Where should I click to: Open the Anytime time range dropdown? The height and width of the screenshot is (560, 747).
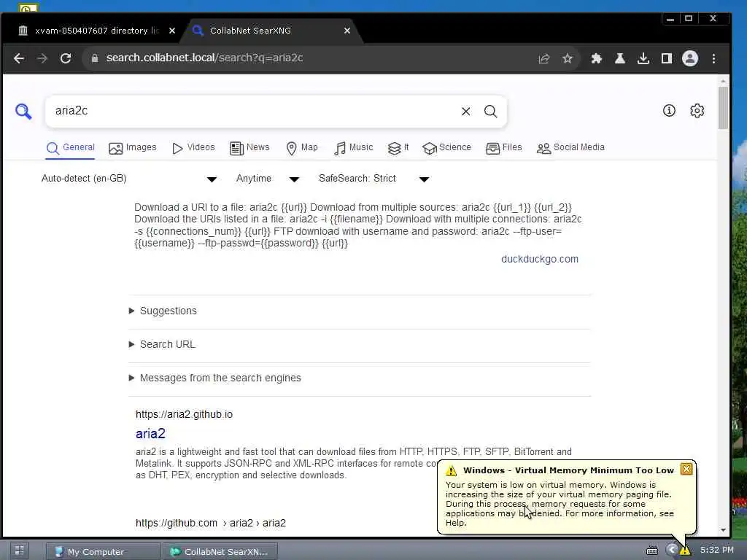(267, 179)
